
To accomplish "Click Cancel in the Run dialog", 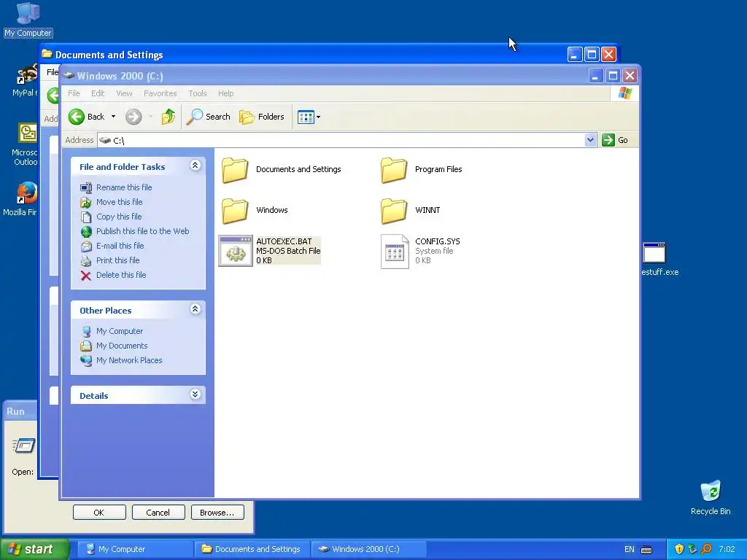I will [158, 513].
